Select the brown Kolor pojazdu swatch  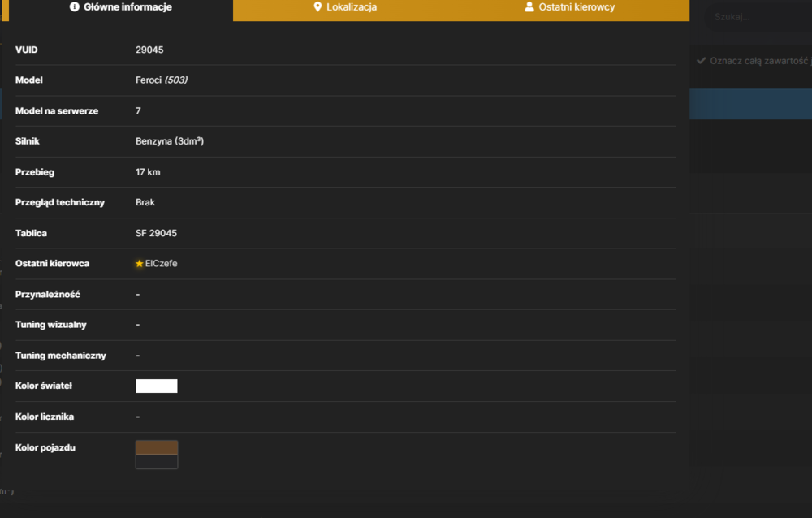[157, 447]
